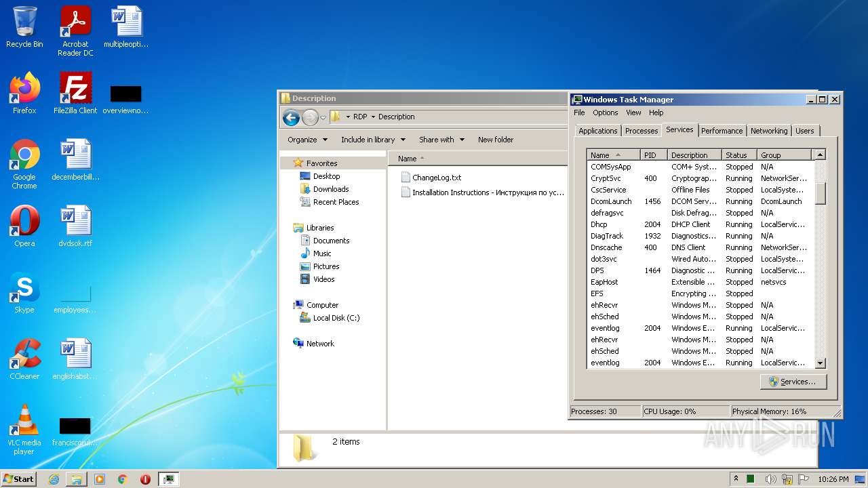Click the 10:26 PM taskbar clock

tap(833, 479)
